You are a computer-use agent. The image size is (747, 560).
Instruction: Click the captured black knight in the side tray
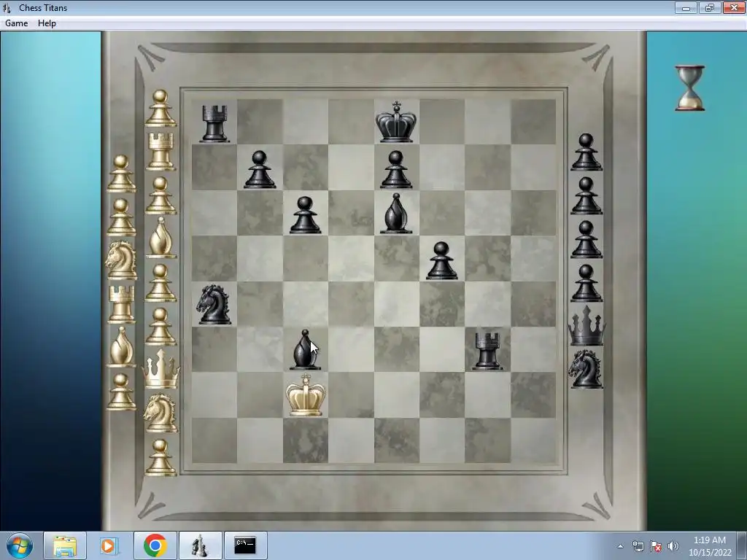(586, 369)
